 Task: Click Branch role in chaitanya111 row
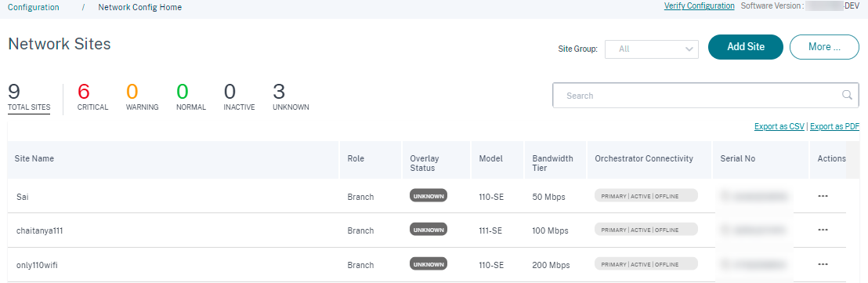(x=360, y=231)
